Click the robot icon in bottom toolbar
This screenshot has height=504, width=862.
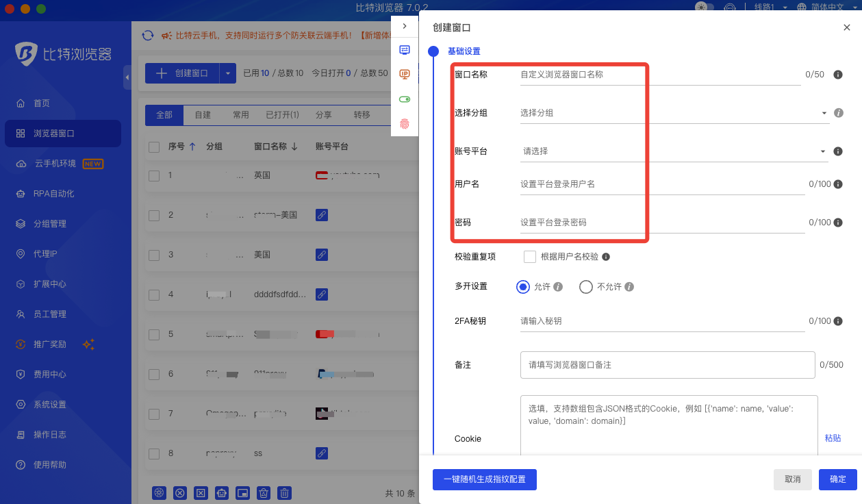point(222,492)
